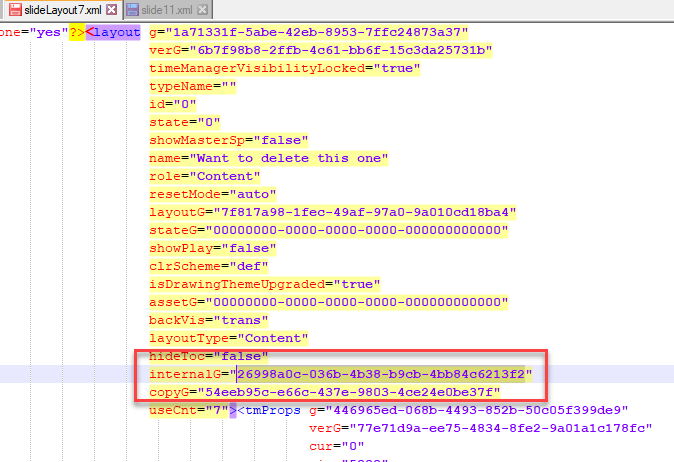Click isDrawingThemeUpgraded="true" line
This screenshot has width=674, height=462.
click(x=265, y=285)
